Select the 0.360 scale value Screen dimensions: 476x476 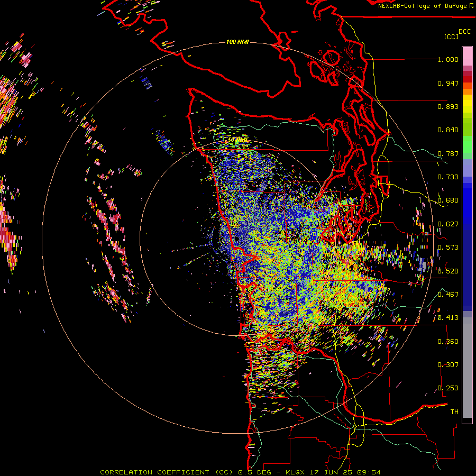(x=448, y=342)
